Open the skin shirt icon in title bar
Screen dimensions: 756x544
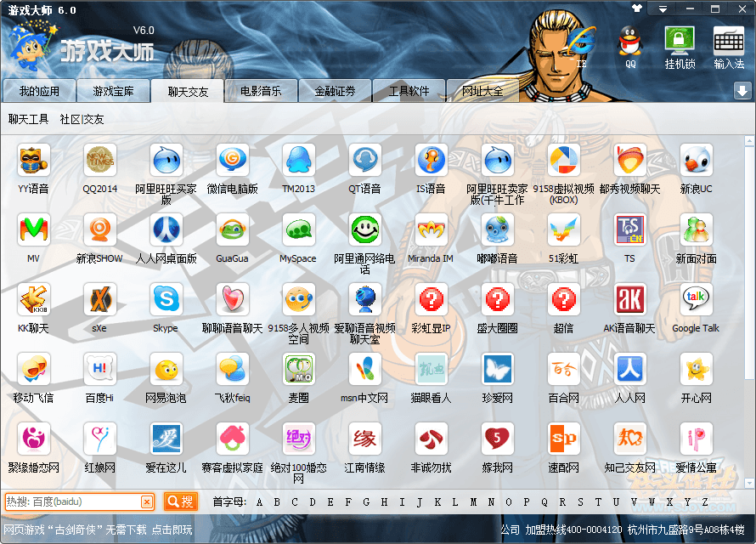(637, 8)
